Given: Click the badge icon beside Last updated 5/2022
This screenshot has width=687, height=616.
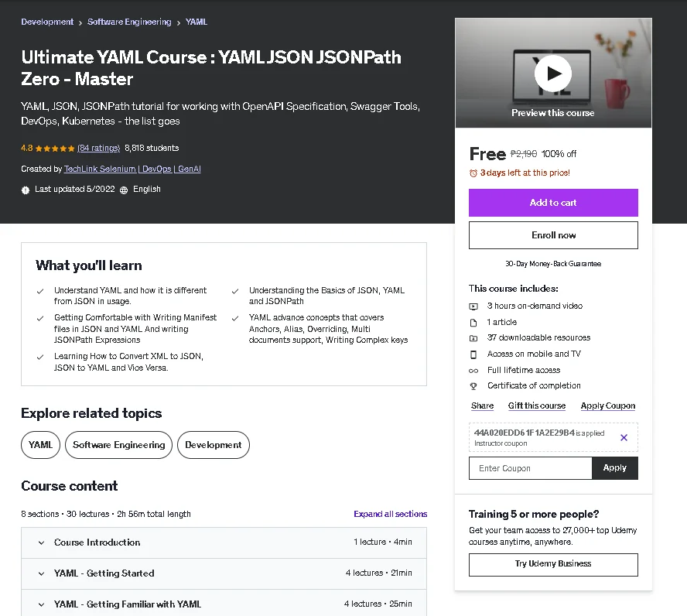Looking at the screenshot, I should pyautogui.click(x=26, y=190).
